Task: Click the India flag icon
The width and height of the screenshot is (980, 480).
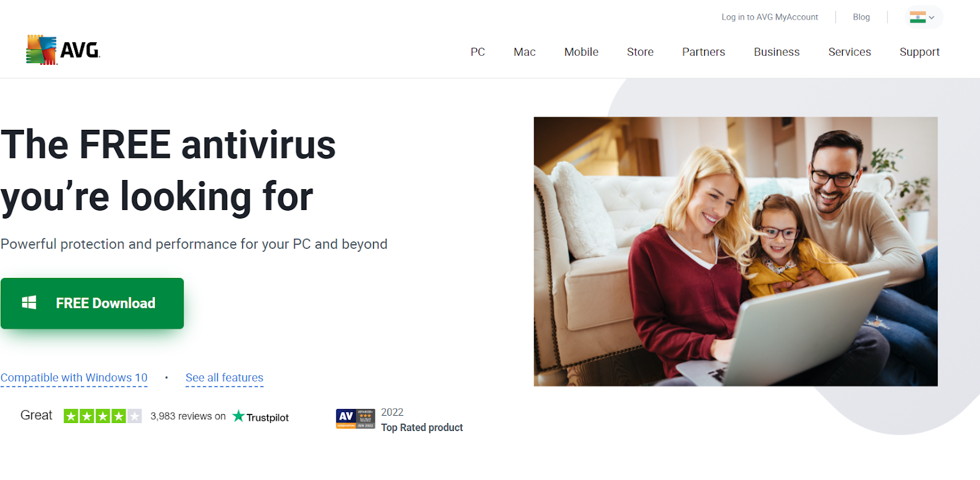Action: (918, 17)
